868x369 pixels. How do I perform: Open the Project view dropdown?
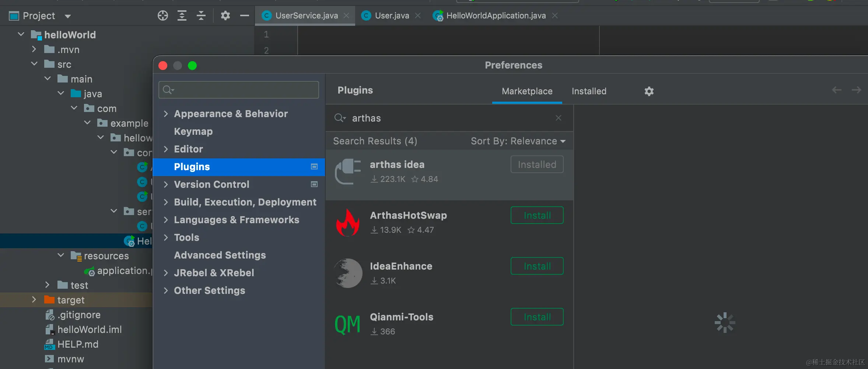tap(67, 16)
